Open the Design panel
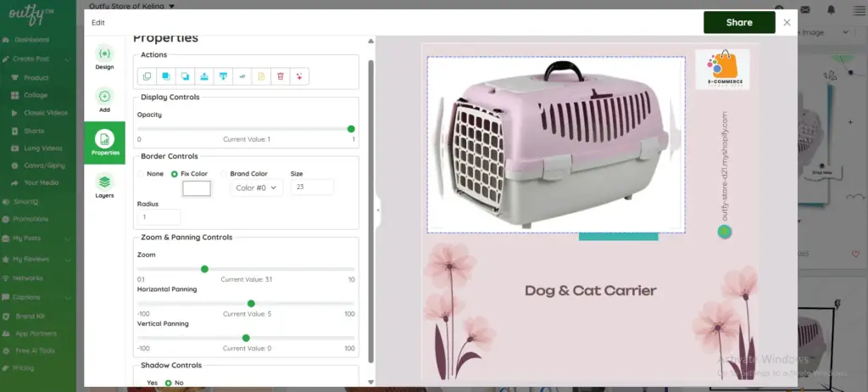 click(104, 57)
